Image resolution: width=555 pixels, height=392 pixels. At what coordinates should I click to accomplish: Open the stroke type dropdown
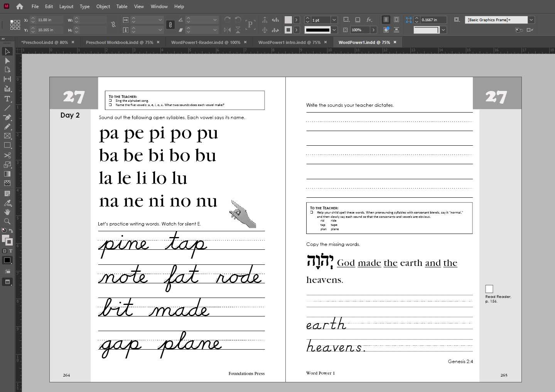tap(334, 30)
